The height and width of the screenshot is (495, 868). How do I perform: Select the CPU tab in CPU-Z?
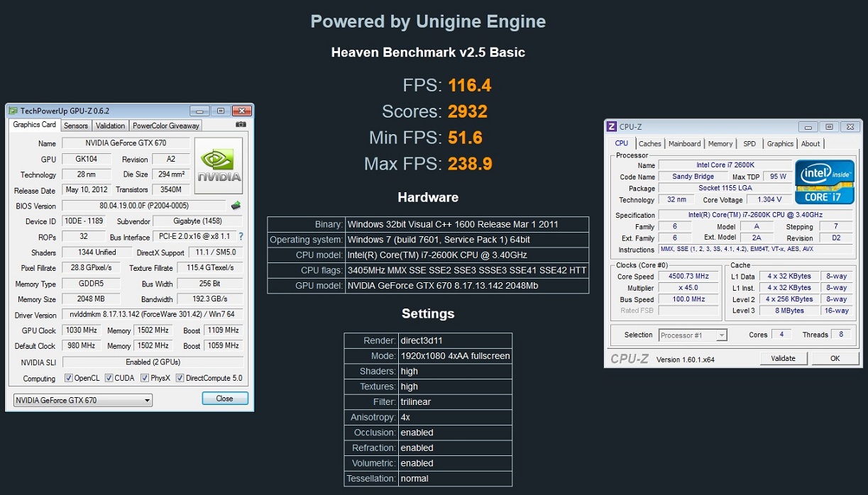pos(621,143)
